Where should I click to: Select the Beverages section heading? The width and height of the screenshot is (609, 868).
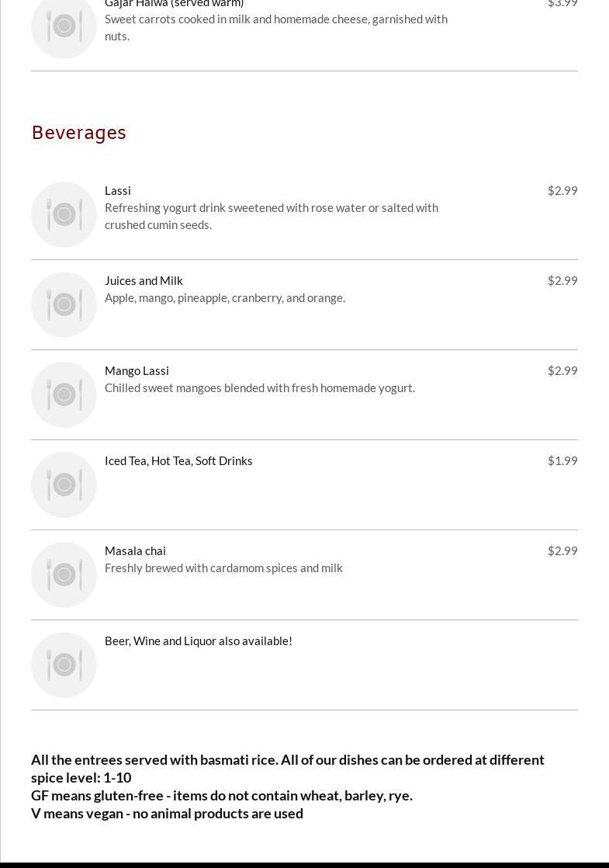(x=78, y=133)
